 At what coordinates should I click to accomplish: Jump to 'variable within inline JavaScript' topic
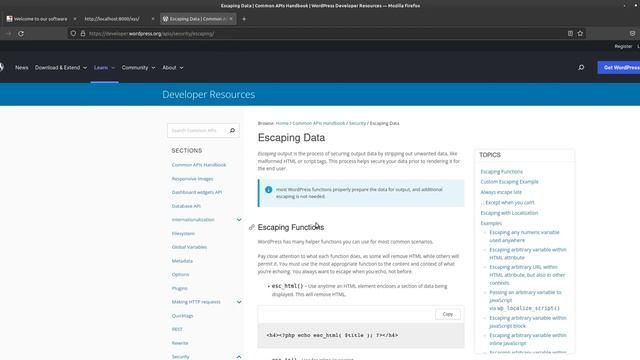(x=528, y=339)
